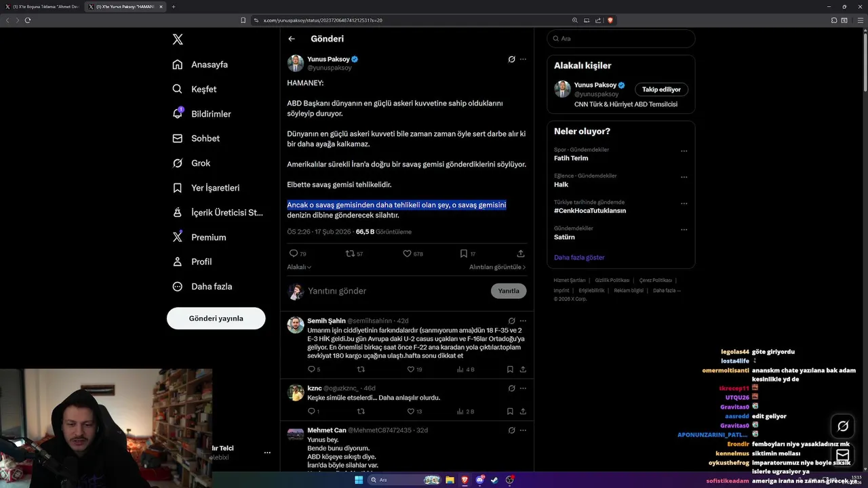
Task: Click Daha fazla göster link
Action: [x=579, y=258]
